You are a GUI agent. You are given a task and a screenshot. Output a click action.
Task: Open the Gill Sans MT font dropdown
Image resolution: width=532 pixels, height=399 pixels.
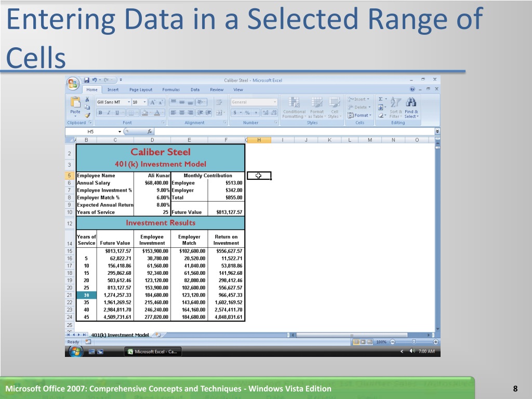[x=129, y=102]
